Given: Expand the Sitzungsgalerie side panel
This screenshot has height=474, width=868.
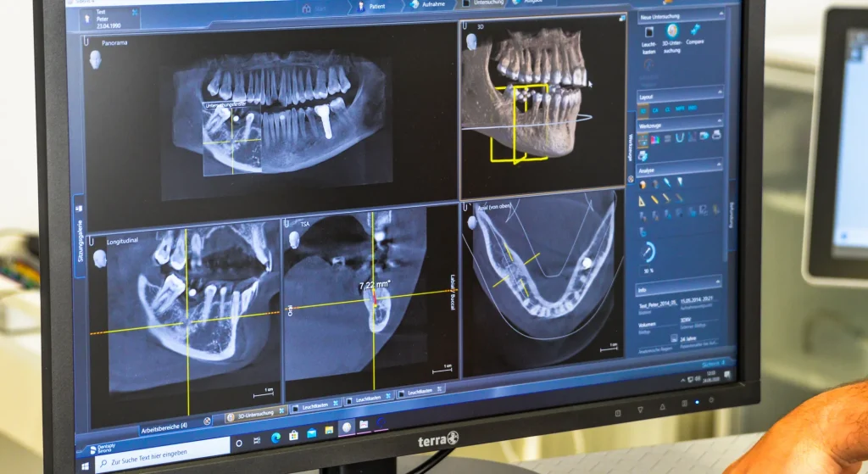Looking at the screenshot, I should tap(81, 238).
